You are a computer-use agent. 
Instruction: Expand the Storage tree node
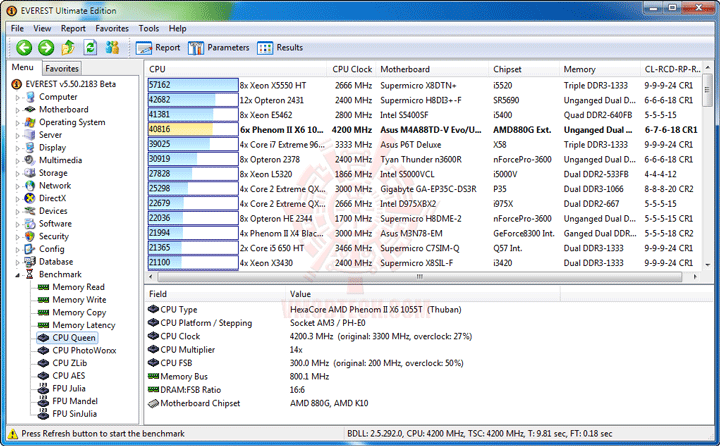pyautogui.click(x=17, y=174)
